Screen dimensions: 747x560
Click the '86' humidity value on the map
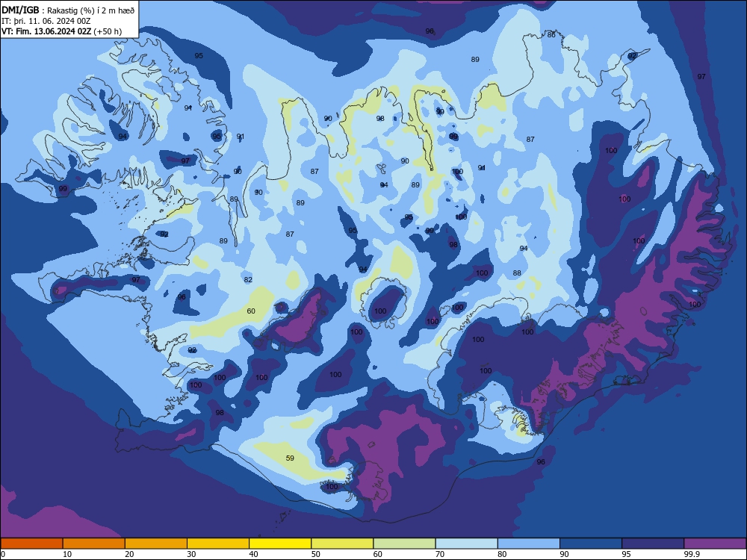click(551, 35)
